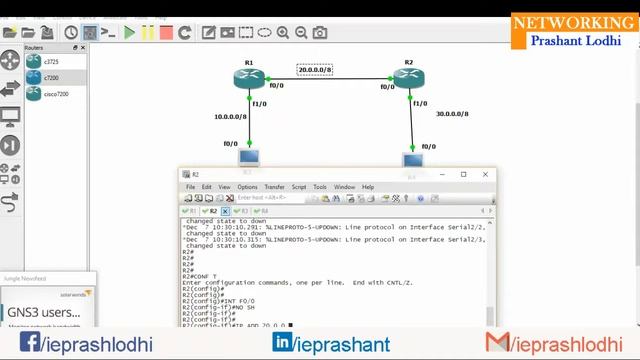The width and height of the screenshot is (640, 360).
Task: Select the draw ellipse tool
Action: pos(264,33)
